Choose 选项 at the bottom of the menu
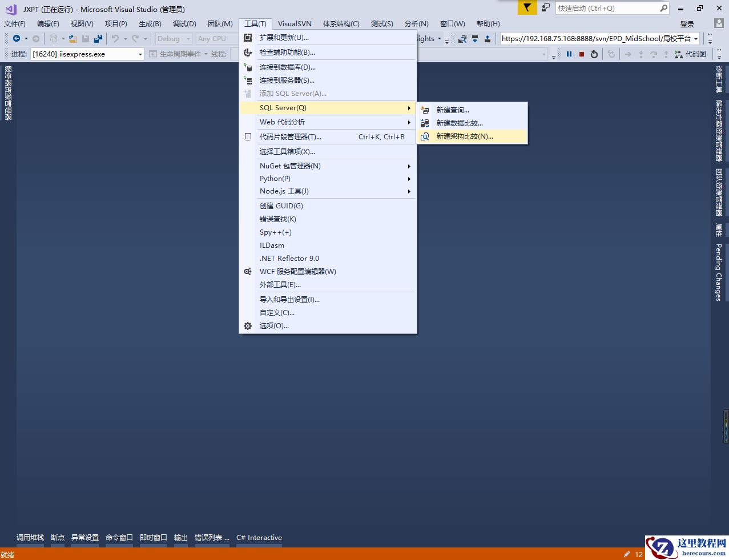 coord(273,325)
